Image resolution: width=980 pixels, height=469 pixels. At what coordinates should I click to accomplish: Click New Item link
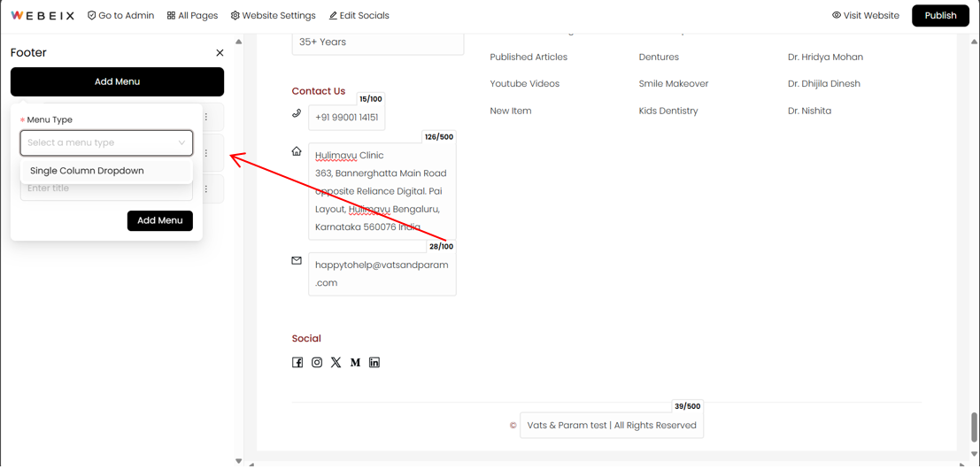(511, 111)
